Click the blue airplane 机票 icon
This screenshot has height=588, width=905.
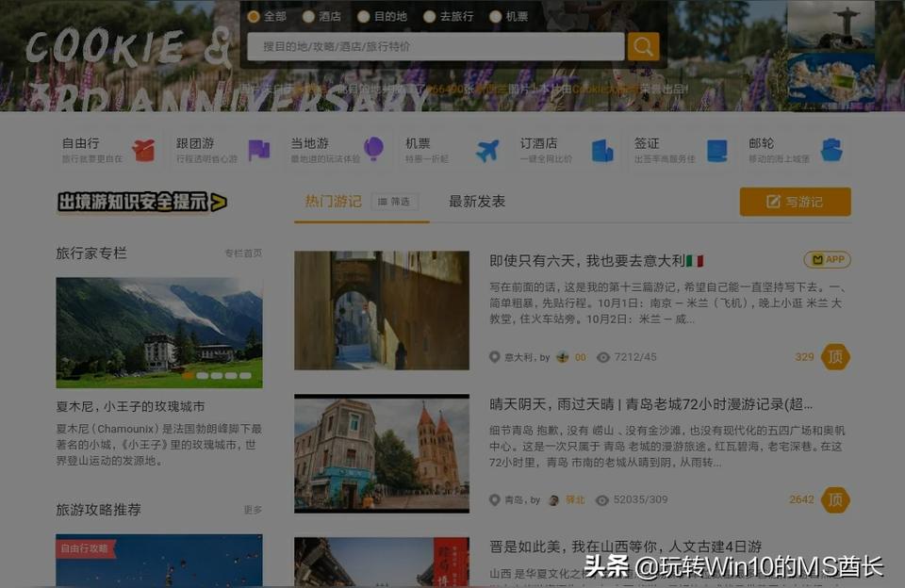pyautogui.click(x=487, y=151)
